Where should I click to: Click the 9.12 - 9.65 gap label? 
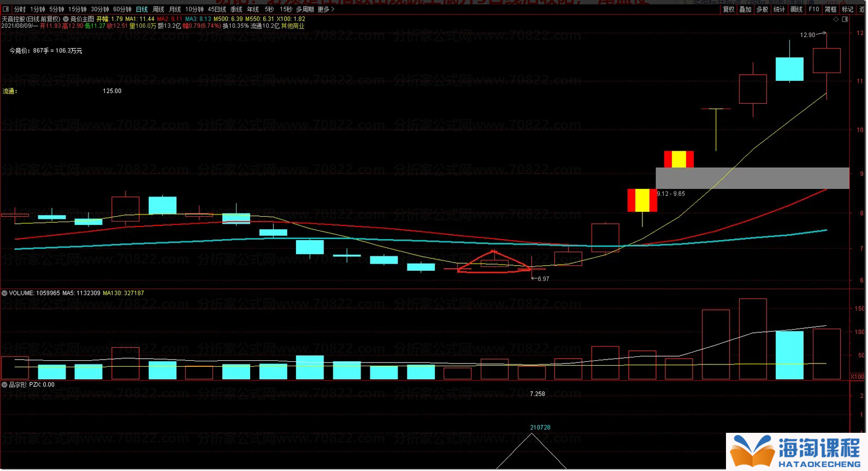pos(671,194)
